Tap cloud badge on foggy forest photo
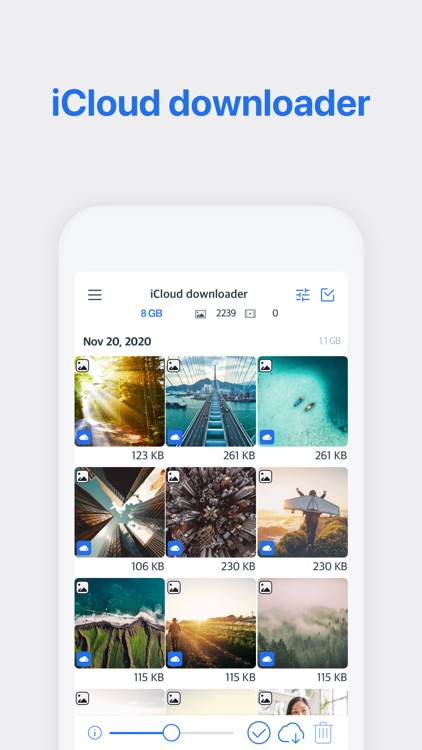Viewport: 422px width, 750px height. [267, 659]
